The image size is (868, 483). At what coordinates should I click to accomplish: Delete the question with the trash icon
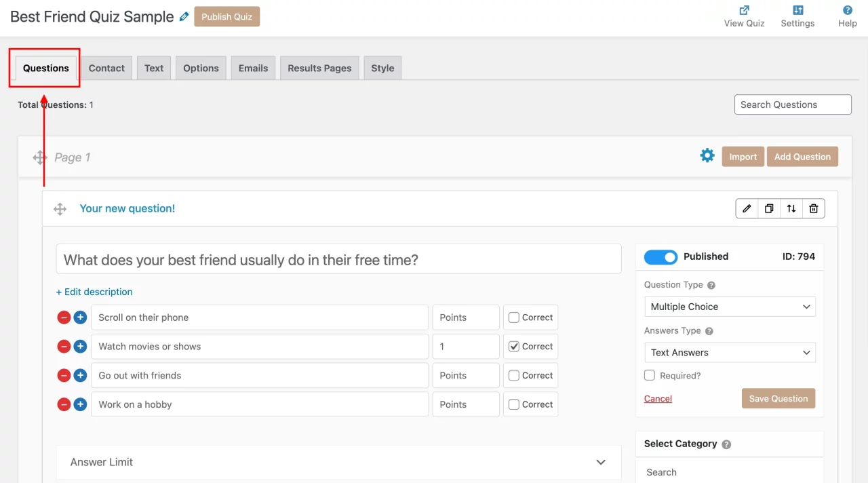tap(813, 208)
